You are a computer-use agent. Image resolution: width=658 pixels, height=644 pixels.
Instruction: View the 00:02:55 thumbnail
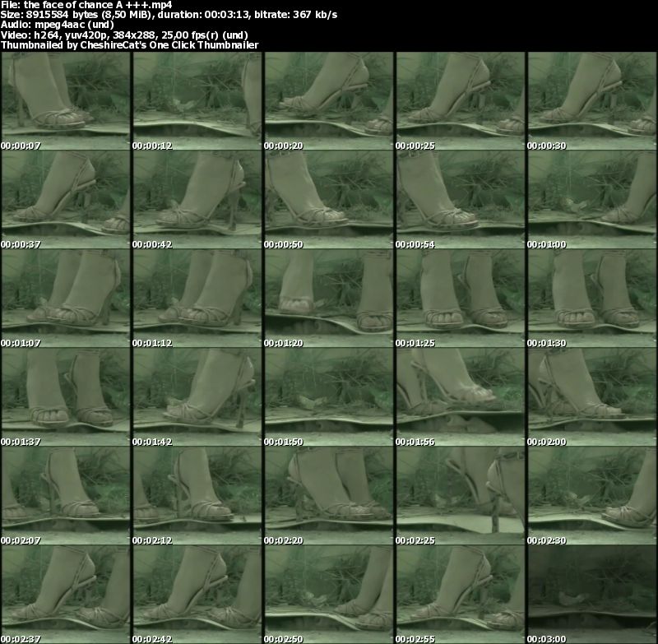461,594
